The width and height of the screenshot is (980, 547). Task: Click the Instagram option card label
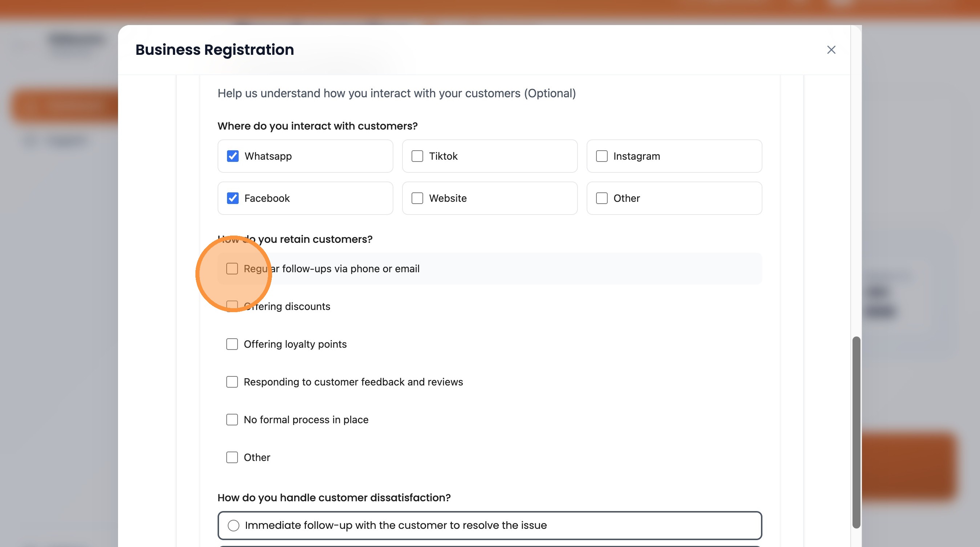pos(636,156)
